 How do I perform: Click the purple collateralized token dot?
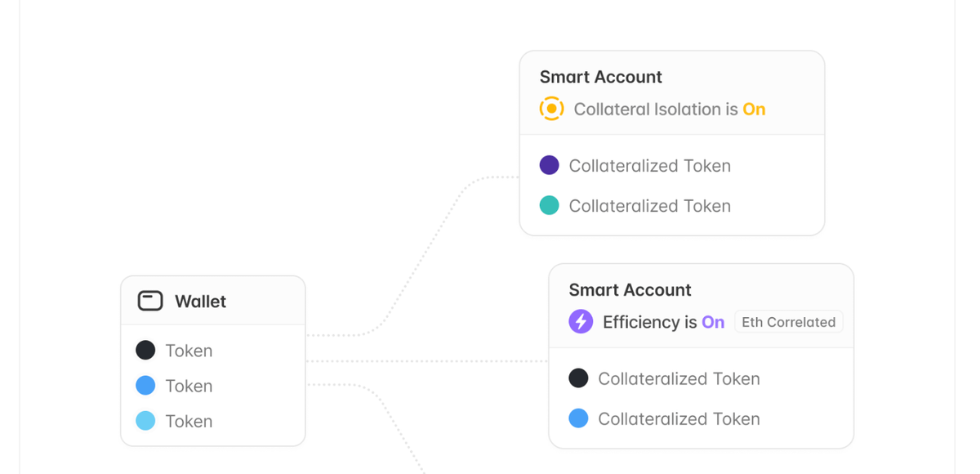click(x=550, y=166)
